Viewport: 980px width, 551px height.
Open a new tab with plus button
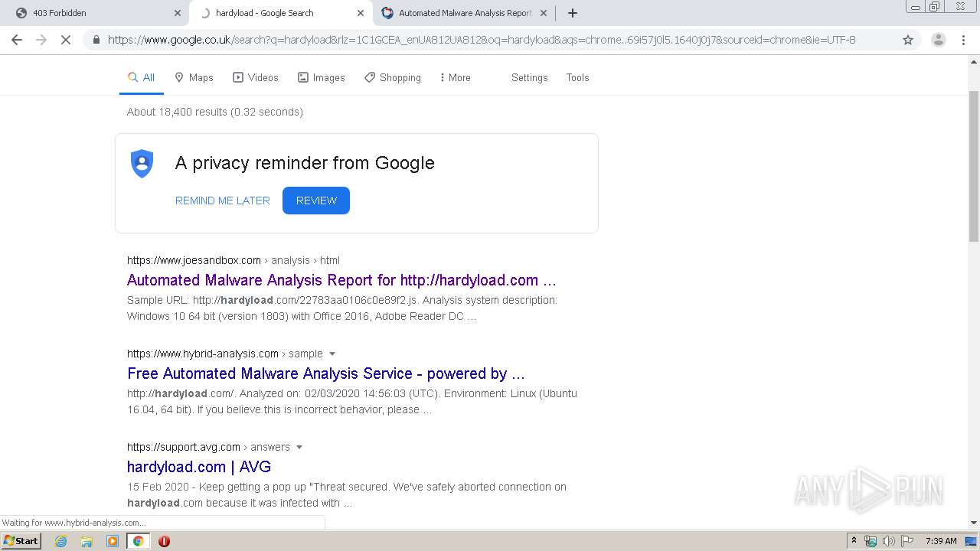pos(572,13)
